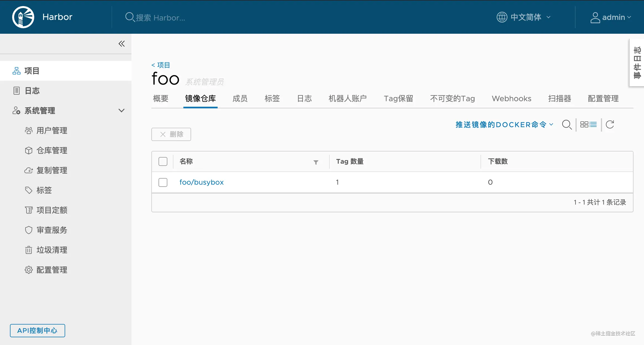
Task: Open the admin account dropdown
Action: (611, 17)
